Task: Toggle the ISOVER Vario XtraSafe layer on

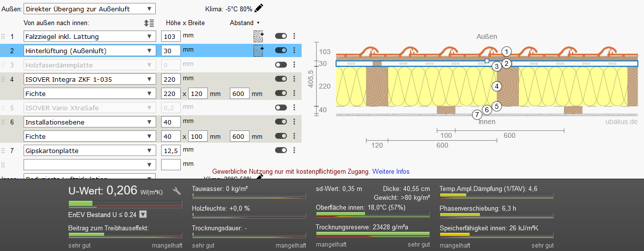Action: coord(281,107)
